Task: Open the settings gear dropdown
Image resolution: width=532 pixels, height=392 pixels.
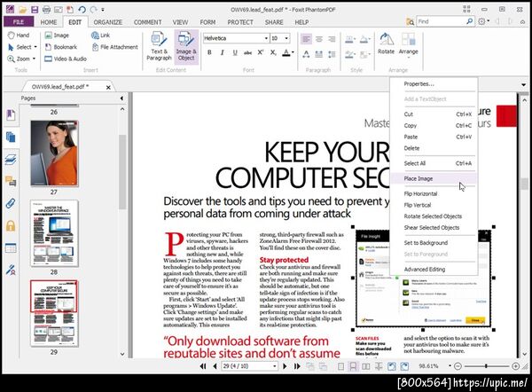Action: 484,21
